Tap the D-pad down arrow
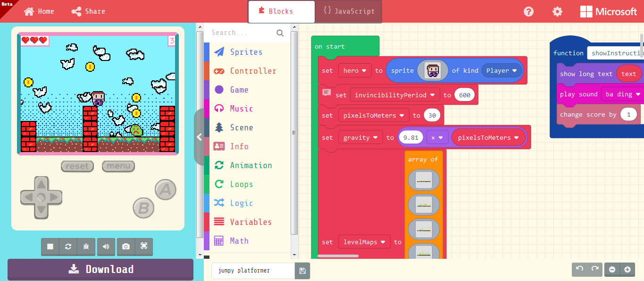Screen dimensions: 644x281 point(41,210)
